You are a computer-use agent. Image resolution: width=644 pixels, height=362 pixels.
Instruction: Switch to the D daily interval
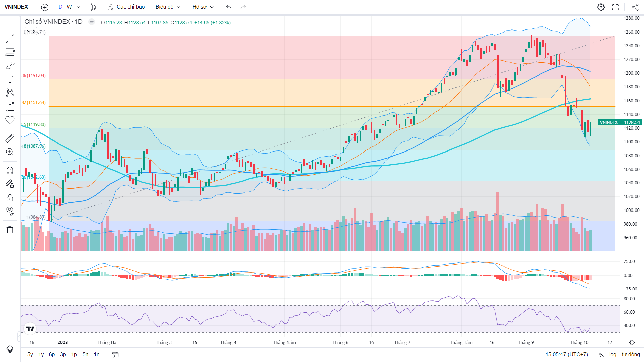pyautogui.click(x=60, y=7)
